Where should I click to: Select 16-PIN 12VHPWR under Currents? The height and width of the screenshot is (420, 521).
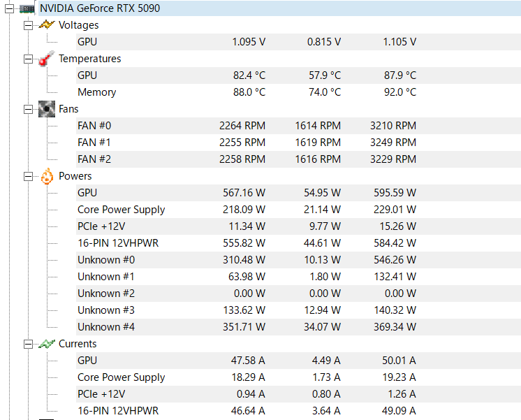click(298, 411)
